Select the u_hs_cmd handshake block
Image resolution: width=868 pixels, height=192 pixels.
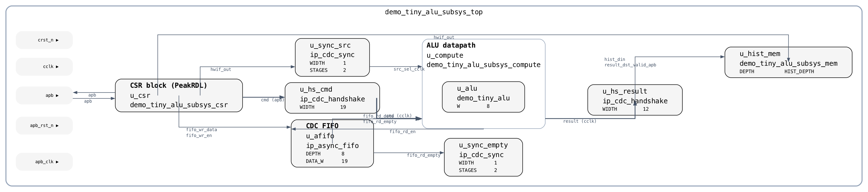tap(332, 98)
